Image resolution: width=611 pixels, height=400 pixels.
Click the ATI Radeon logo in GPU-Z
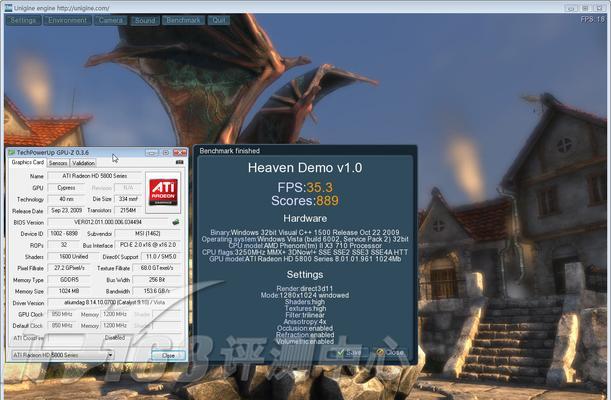(x=164, y=192)
